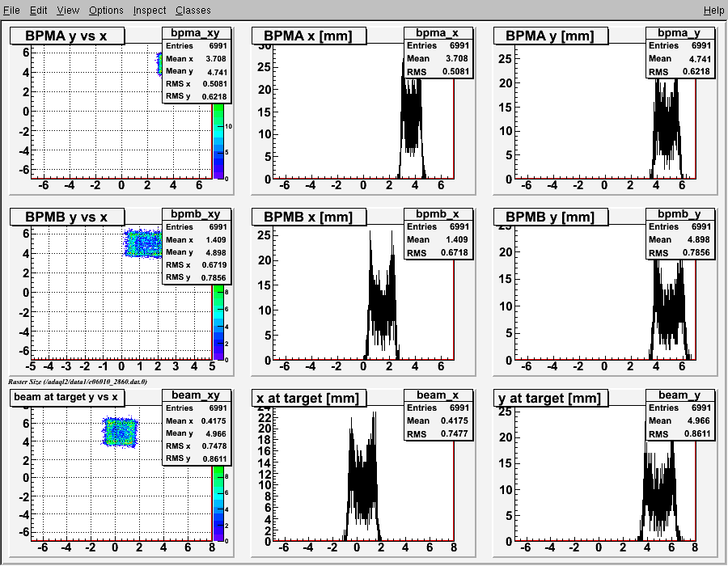Select the 'BPMB y [mm]' plot title
The width and height of the screenshot is (728, 566).
coord(551,218)
